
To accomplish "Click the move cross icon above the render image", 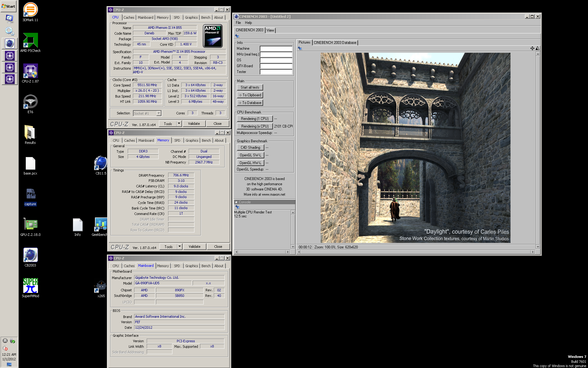I will pos(532,48).
